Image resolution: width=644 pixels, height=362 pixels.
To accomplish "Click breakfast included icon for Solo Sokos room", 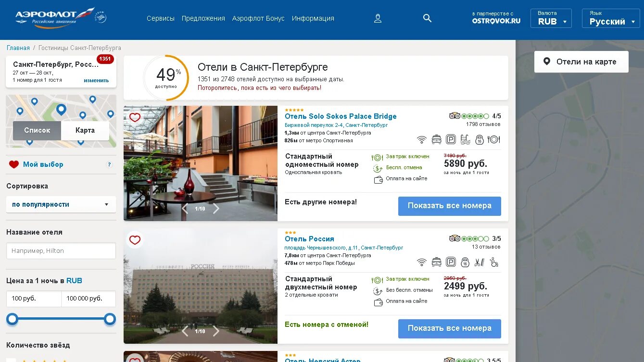I will click(378, 157).
